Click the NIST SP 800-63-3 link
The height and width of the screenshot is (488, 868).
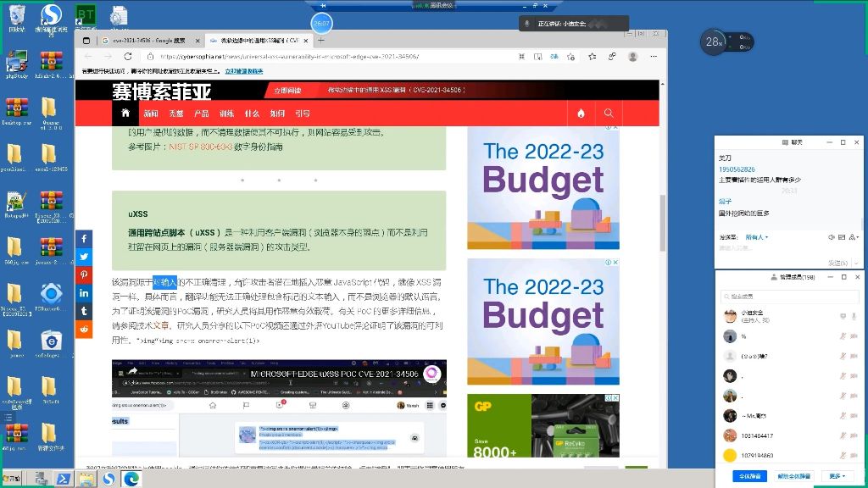click(x=200, y=147)
